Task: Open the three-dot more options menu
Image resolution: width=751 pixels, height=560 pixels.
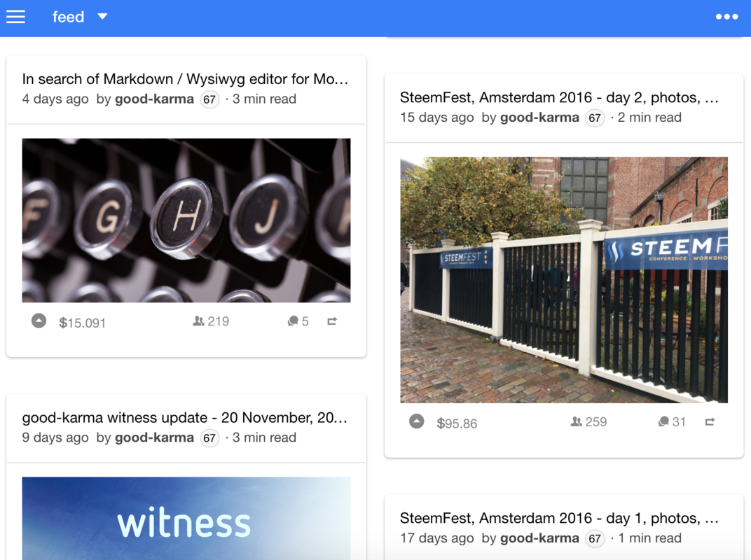Action: click(726, 17)
